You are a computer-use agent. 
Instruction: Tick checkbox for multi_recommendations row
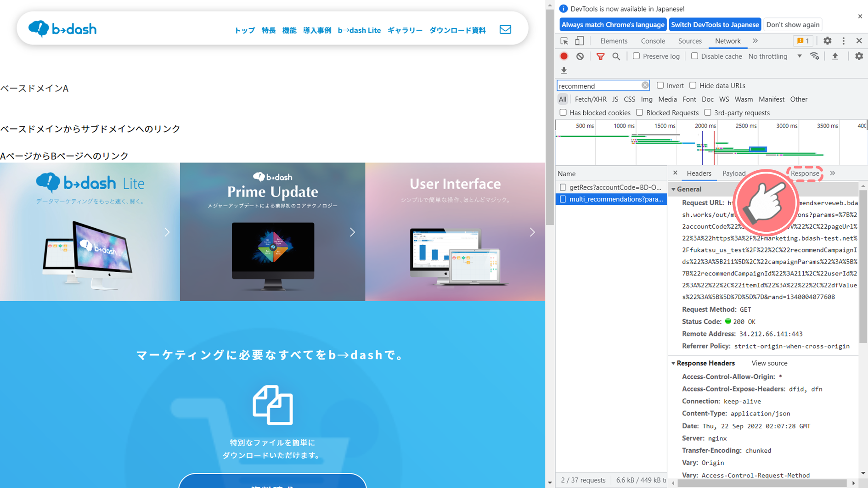click(563, 199)
